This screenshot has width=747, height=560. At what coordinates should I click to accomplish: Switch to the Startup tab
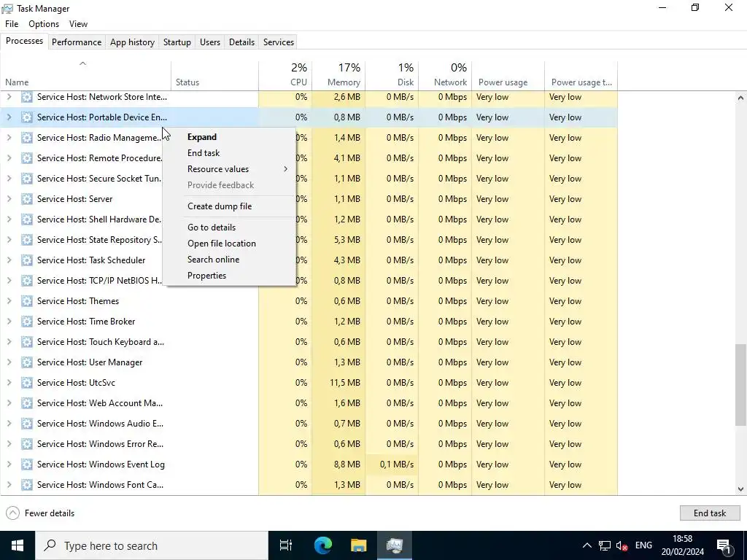(x=177, y=42)
